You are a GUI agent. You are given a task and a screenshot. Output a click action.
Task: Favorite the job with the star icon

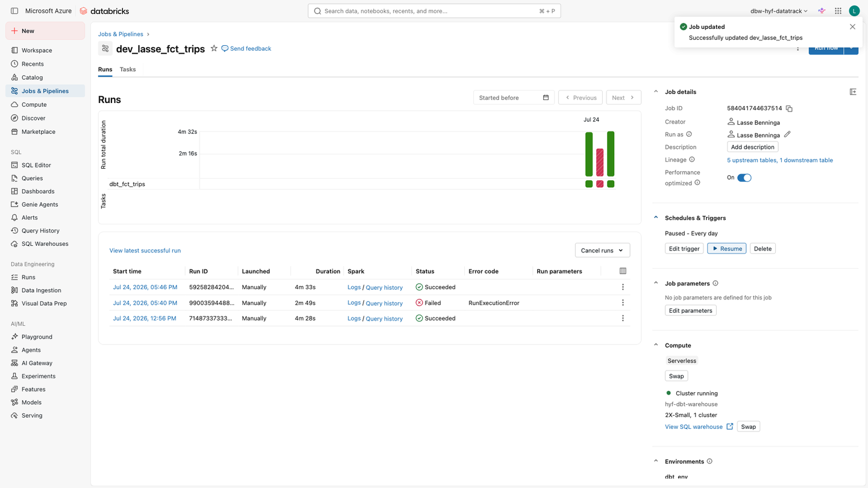214,48
